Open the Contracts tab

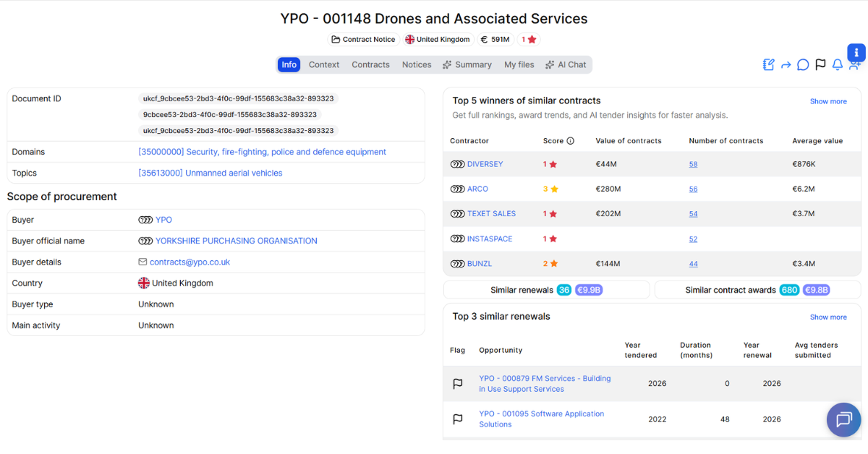click(371, 65)
